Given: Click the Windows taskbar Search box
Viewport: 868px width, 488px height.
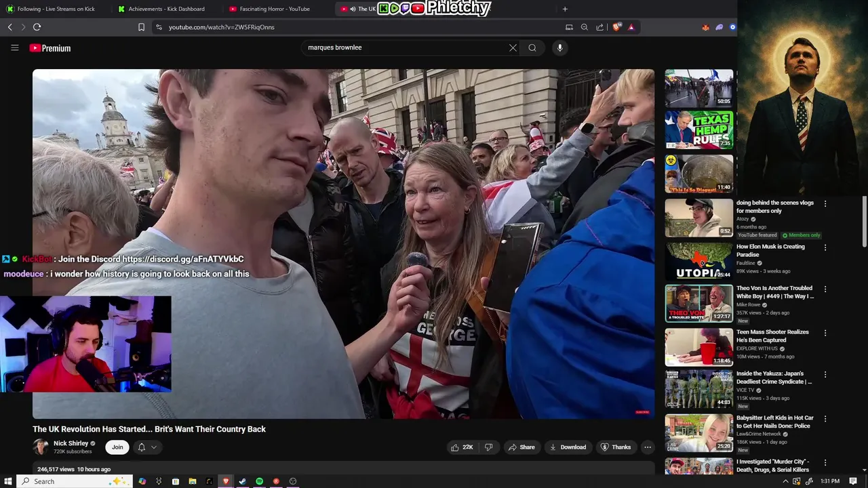Looking at the screenshot, I should click(73, 481).
